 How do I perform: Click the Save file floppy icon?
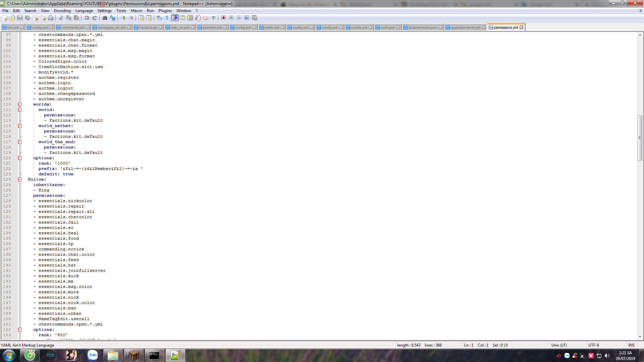20,18
